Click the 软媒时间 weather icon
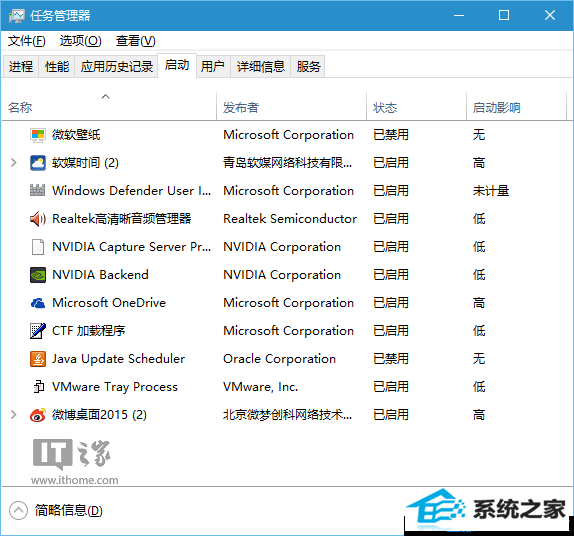This screenshot has height=536, width=574. click(38, 163)
